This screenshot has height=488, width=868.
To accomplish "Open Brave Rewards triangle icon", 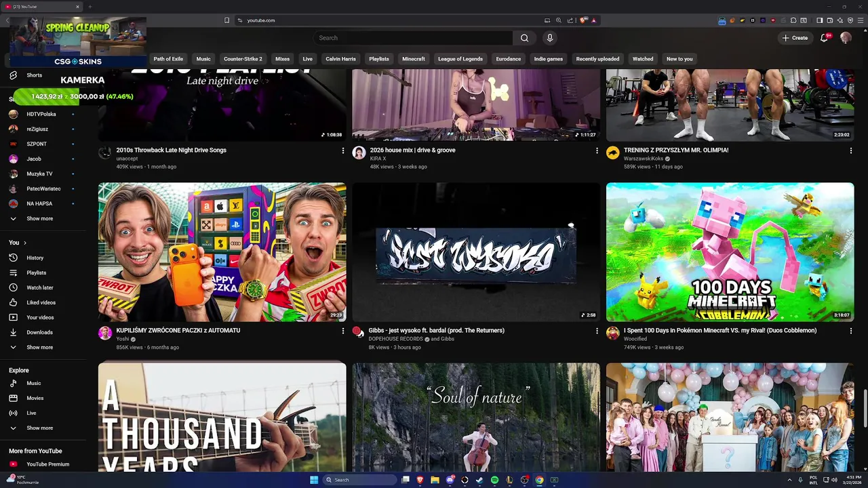I will coord(594,20).
